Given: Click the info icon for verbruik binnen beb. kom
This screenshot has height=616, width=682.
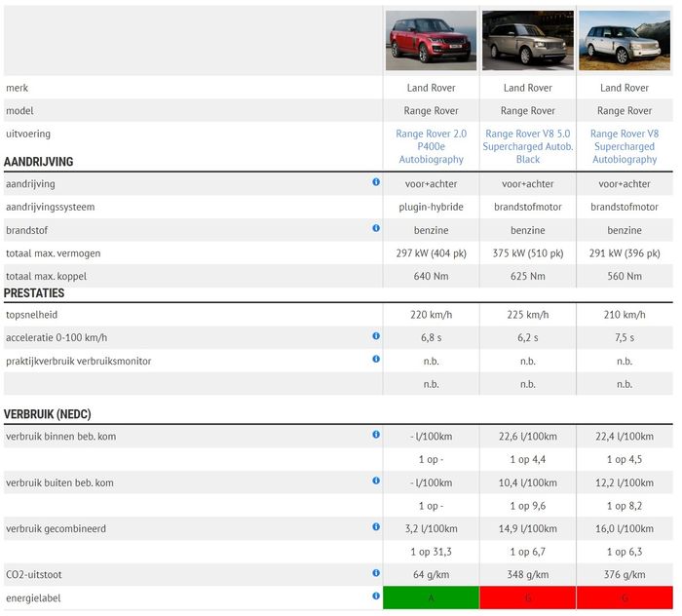Looking at the screenshot, I should click(376, 434).
